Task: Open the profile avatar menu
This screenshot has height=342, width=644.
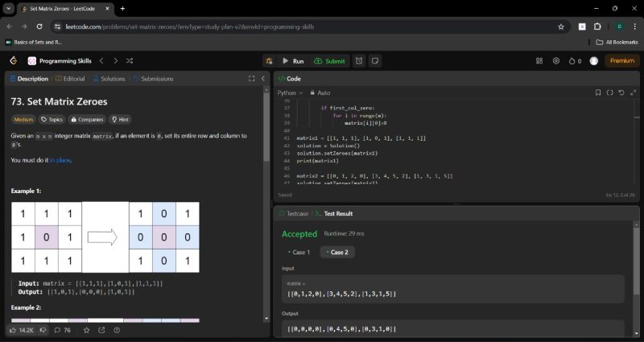Action: click(x=594, y=61)
